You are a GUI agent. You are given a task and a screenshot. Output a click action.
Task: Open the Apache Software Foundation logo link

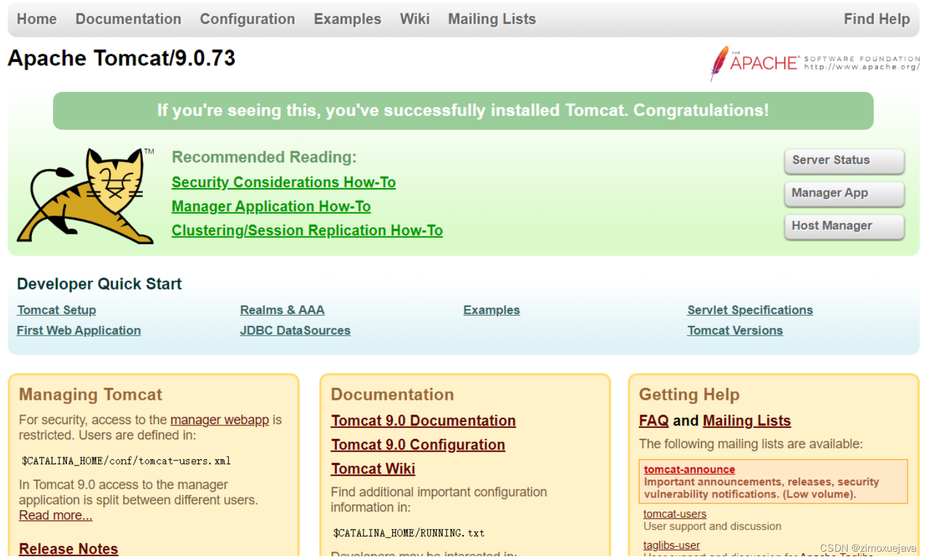click(814, 63)
